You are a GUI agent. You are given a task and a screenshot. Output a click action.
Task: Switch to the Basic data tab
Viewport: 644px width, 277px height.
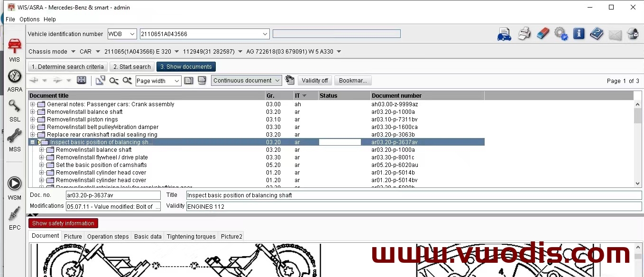tap(148, 236)
